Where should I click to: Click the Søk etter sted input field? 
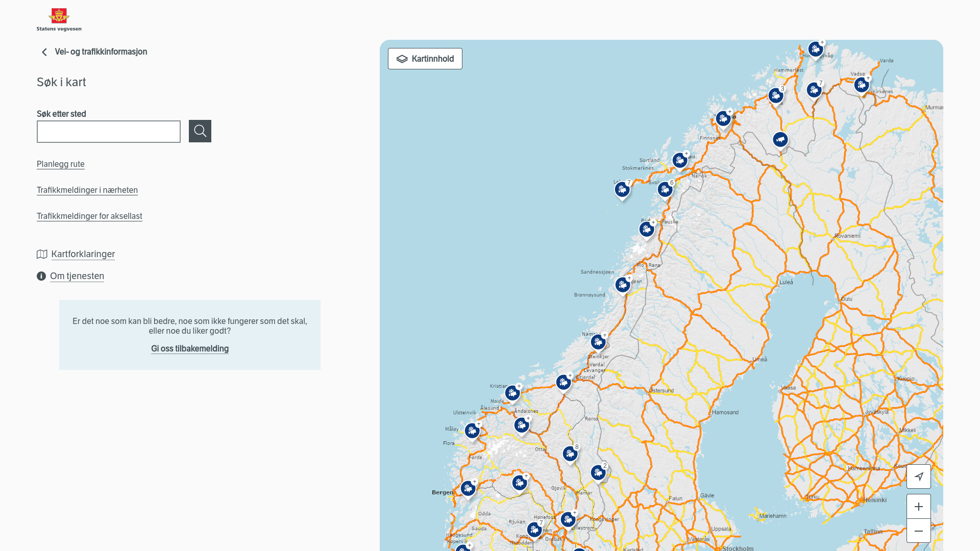(x=108, y=132)
